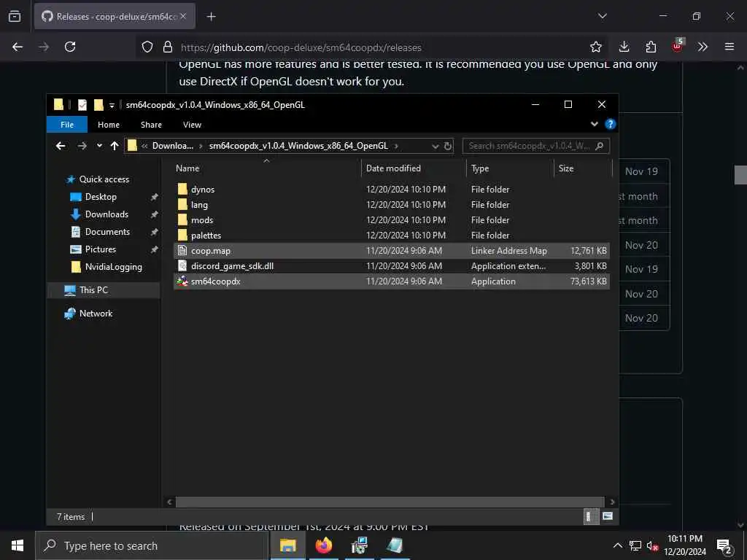Open Documents in navigation pane
Image resolution: width=747 pixels, height=560 pixels.
coord(107,232)
